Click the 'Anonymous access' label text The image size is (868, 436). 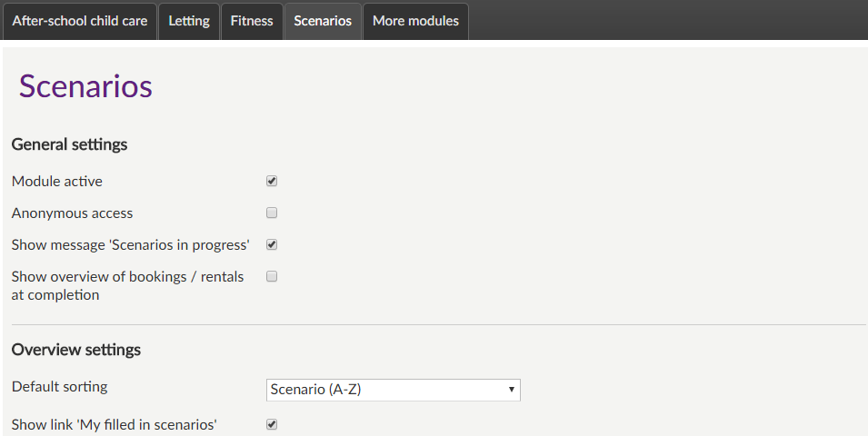(73, 213)
